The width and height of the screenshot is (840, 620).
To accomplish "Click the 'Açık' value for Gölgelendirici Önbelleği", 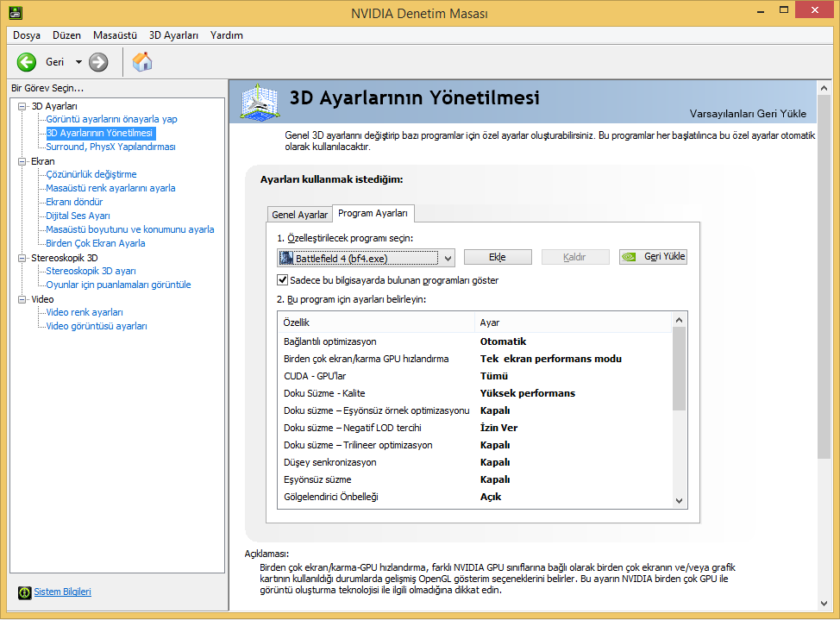I will pyautogui.click(x=491, y=497).
